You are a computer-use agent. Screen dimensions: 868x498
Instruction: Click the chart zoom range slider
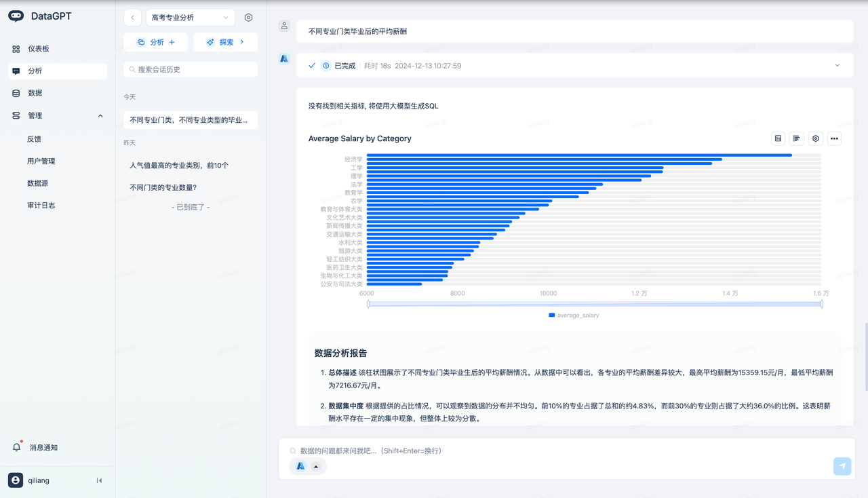point(595,305)
